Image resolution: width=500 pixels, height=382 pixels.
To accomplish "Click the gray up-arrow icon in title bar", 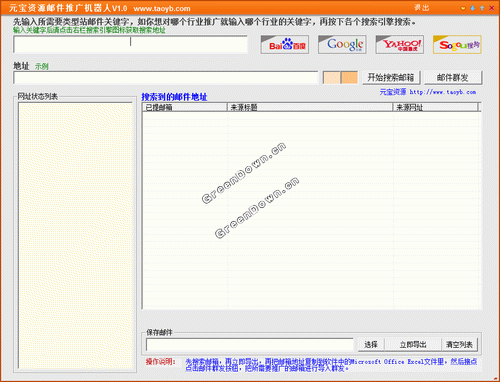I will click(x=482, y=8).
